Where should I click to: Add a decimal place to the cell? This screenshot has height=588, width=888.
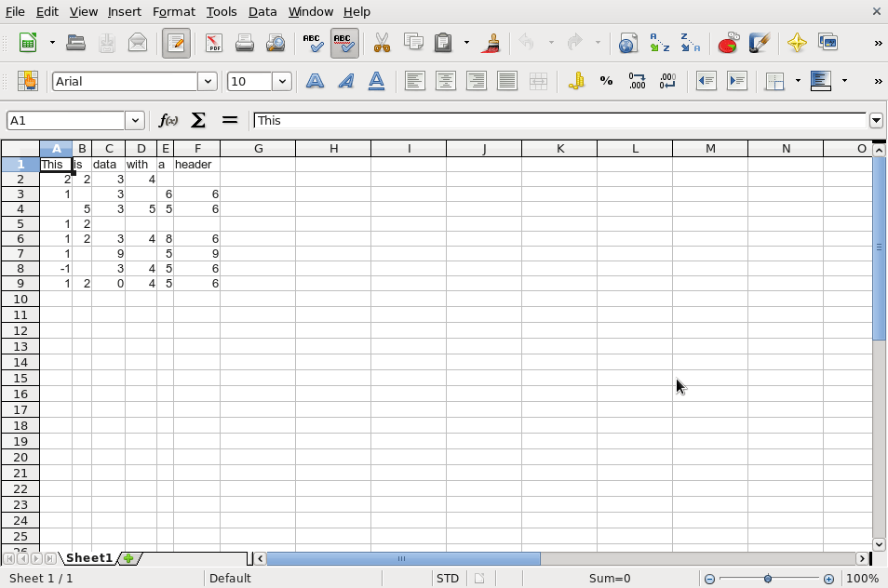point(637,81)
